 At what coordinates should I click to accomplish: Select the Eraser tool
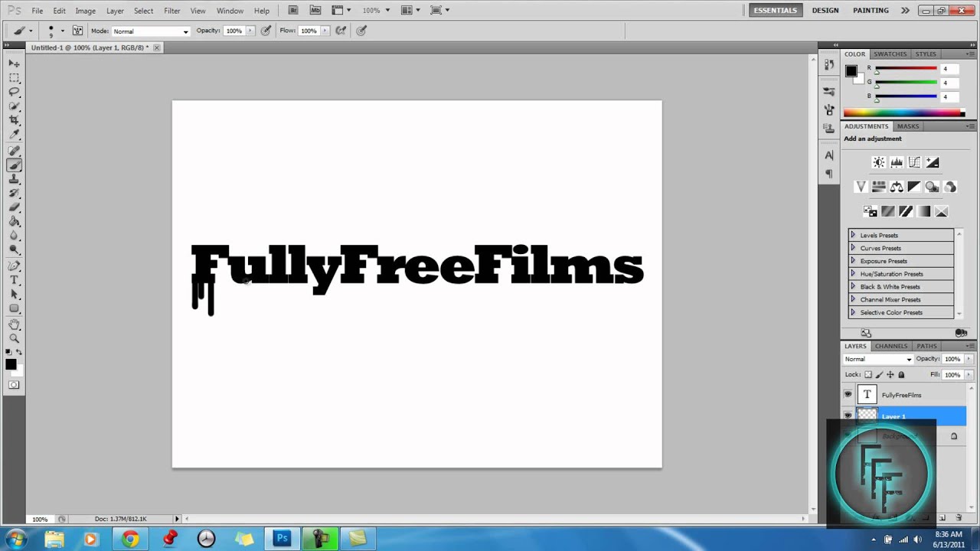tap(14, 208)
